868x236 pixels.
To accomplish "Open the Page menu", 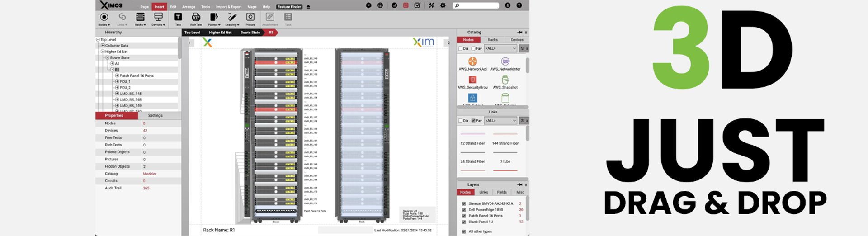I will 145,7.
